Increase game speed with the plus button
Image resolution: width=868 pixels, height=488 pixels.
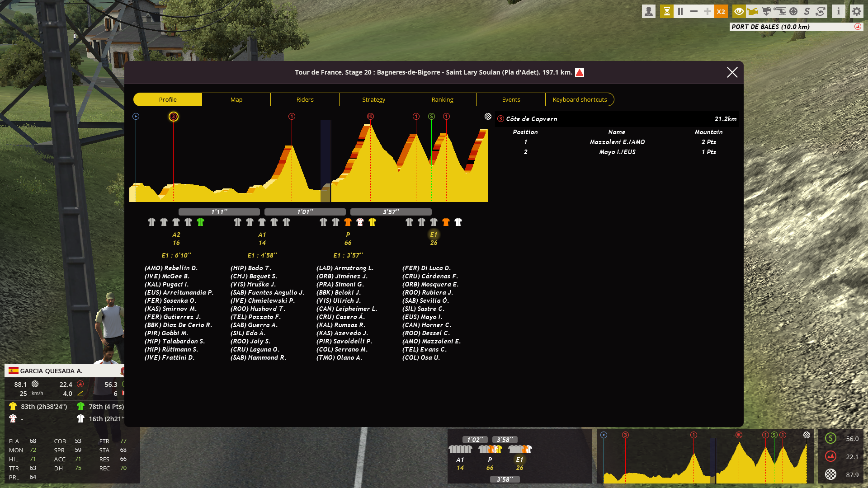708,12
